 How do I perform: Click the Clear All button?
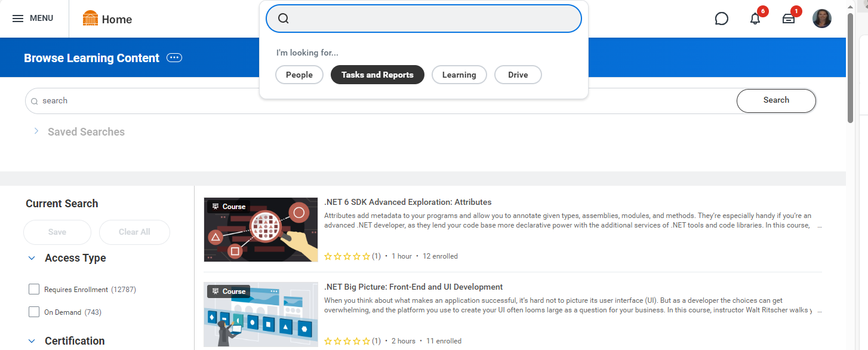click(134, 232)
